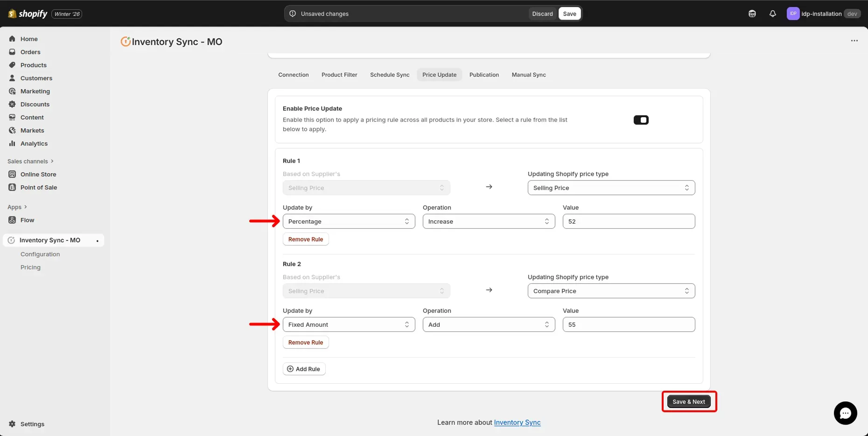Open the chat support bubble
The height and width of the screenshot is (436, 868).
coord(845,413)
